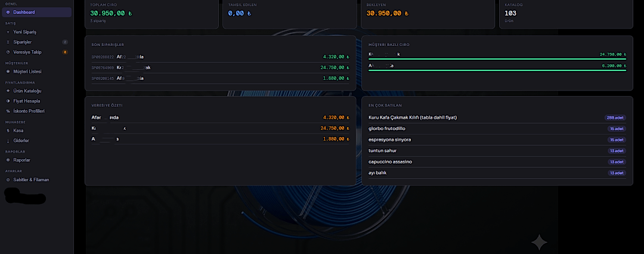
Task: Open the Dashboard sidebar icon
Action: click(x=8, y=13)
